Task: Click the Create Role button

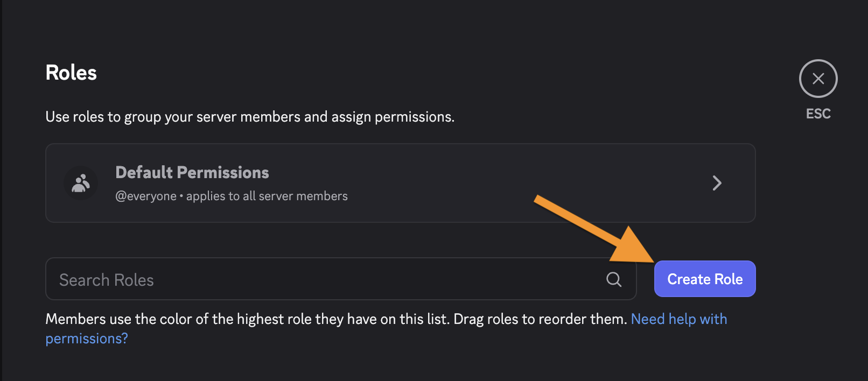Action: [x=705, y=279]
